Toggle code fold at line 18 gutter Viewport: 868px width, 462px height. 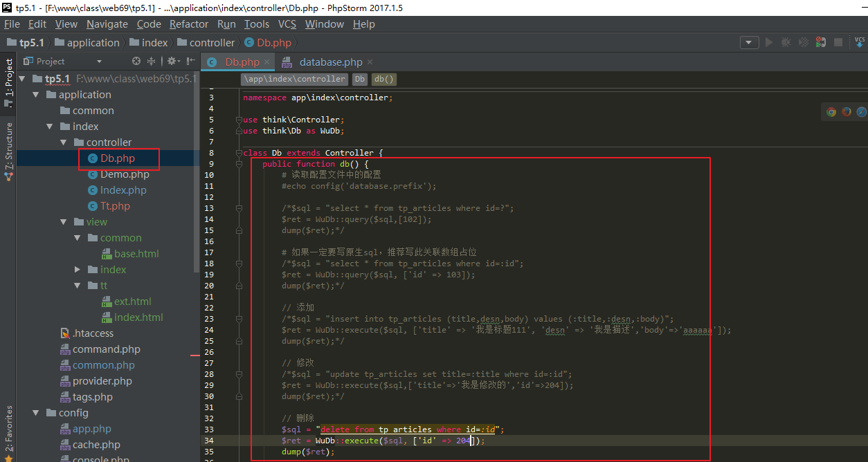pyautogui.click(x=239, y=264)
